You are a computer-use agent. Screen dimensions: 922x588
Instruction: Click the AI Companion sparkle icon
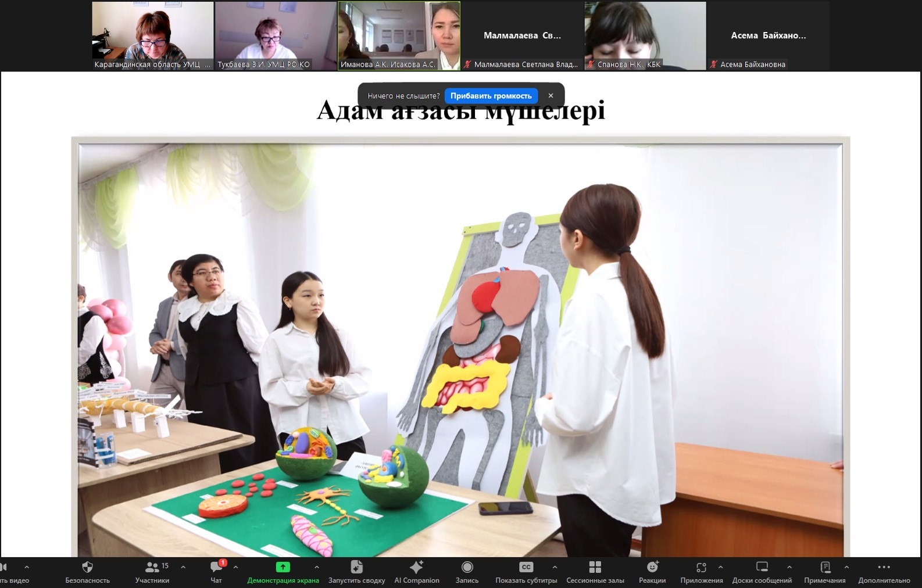point(416,568)
